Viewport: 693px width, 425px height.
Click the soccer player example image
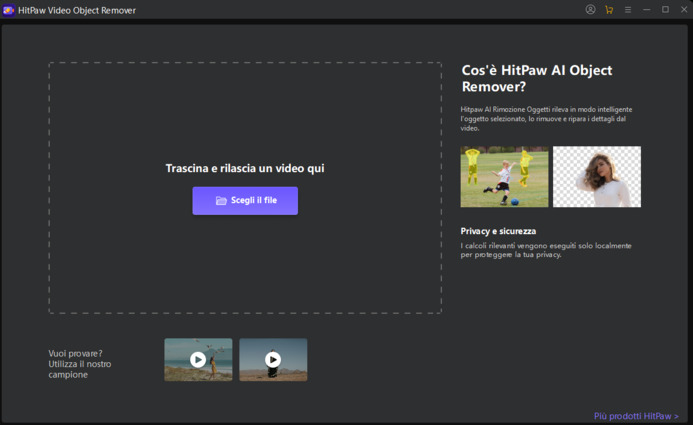[504, 177]
